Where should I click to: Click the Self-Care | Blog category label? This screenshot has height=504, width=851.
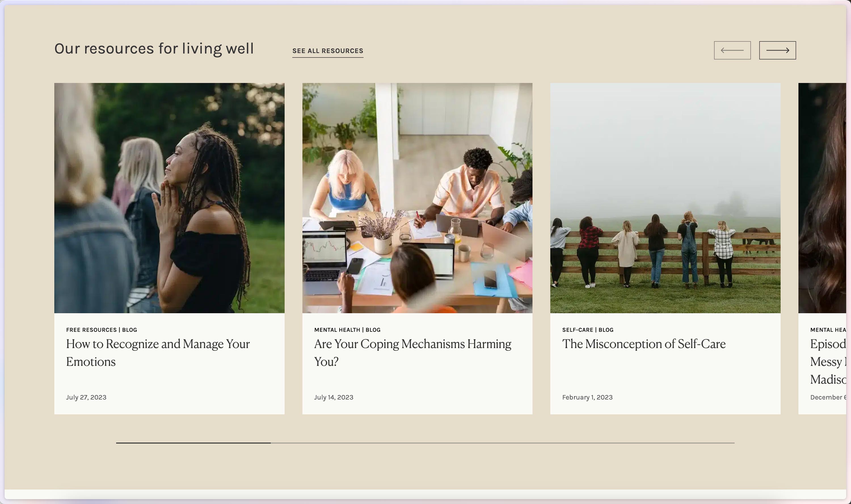(x=588, y=330)
